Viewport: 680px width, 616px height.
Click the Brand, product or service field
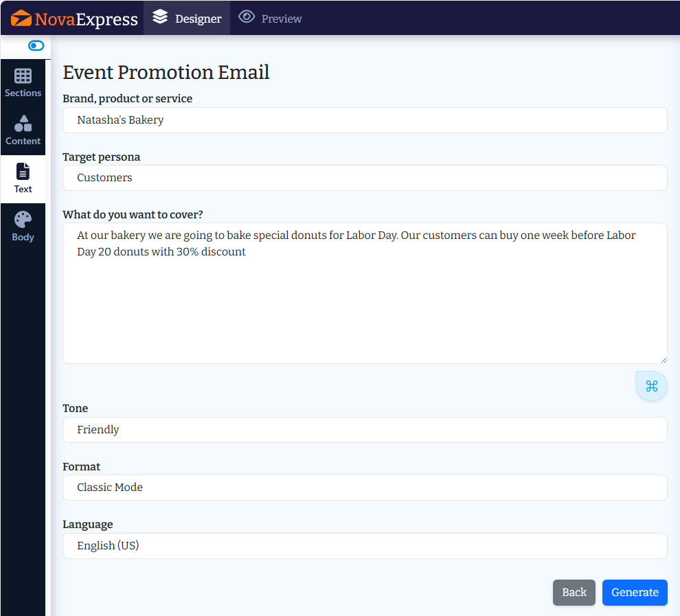click(365, 120)
